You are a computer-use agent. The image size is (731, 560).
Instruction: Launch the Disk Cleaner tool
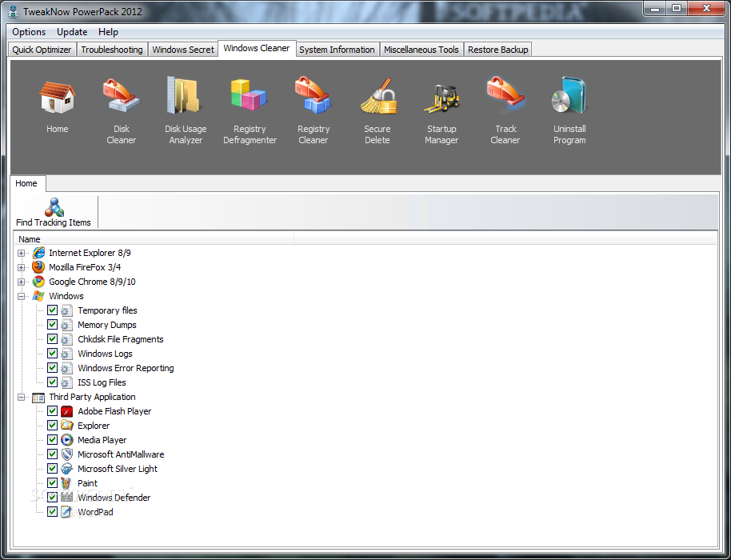coord(122,95)
